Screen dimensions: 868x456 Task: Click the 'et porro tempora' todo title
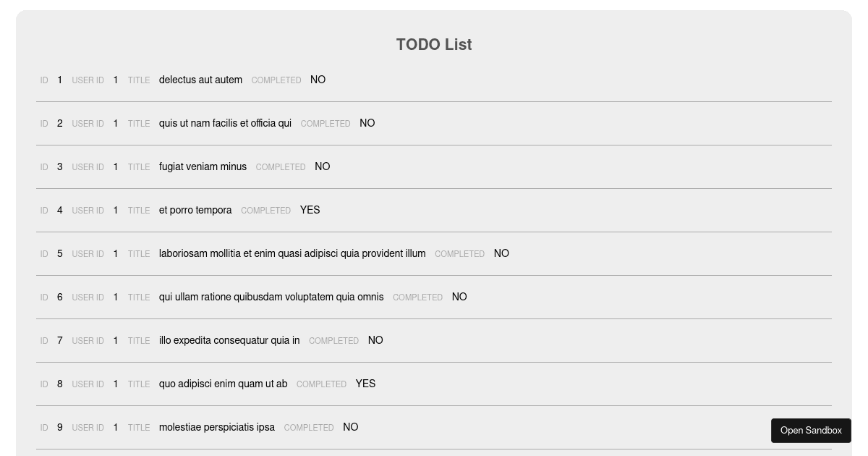(195, 210)
